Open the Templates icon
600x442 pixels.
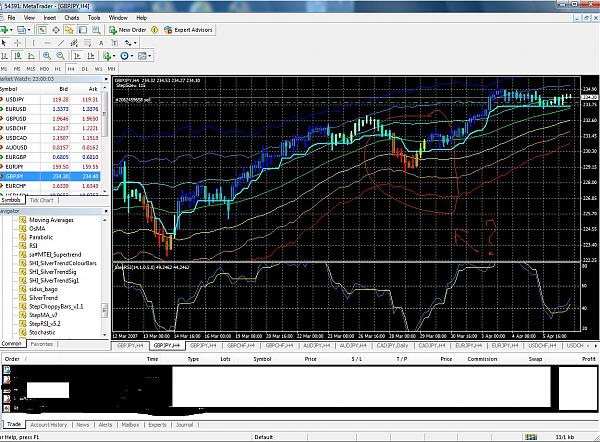(x=142, y=56)
